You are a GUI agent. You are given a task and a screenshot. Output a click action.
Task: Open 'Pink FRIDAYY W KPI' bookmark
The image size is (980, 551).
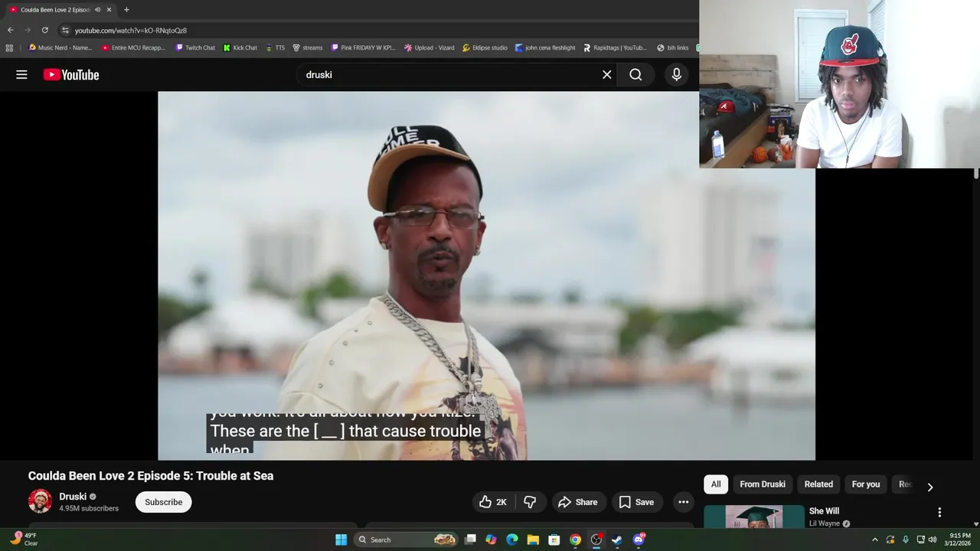364,47
